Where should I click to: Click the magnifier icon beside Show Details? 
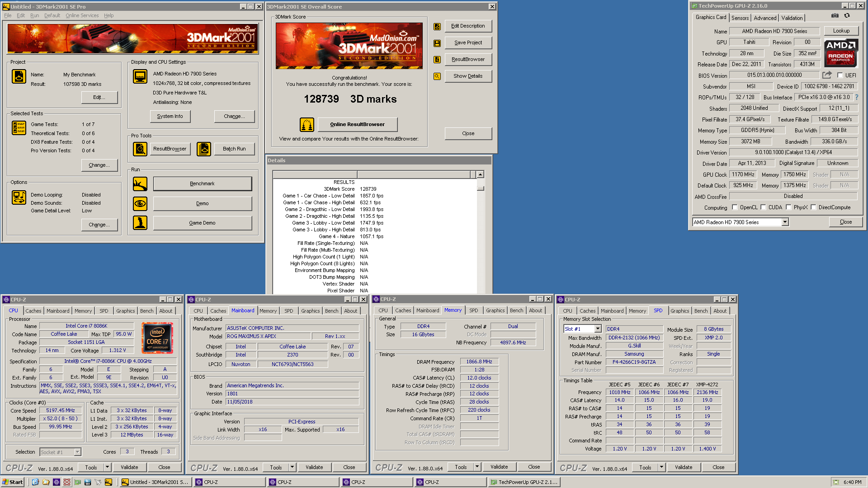[x=437, y=76]
